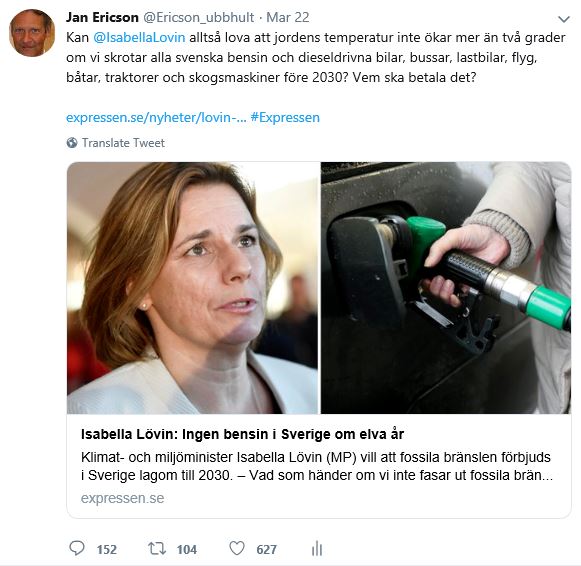The width and height of the screenshot is (581, 566).
Task: Click the retweet arrows icon
Action: click(x=157, y=549)
